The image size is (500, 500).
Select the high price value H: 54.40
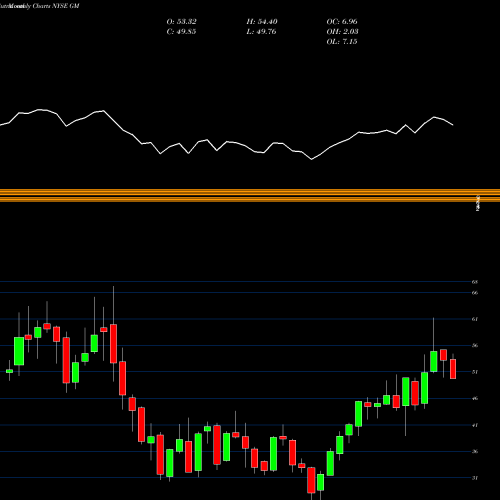[262, 22]
